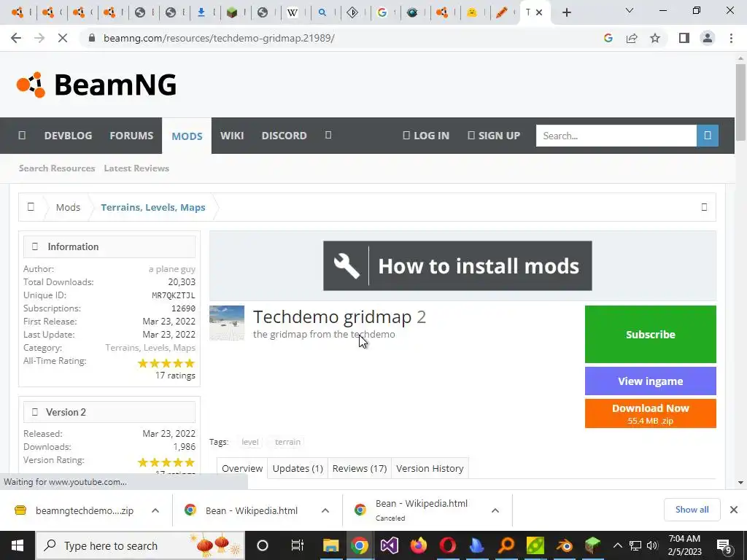Click the breadcrumb home icon before Mods
This screenshot has height=560, width=747.
tap(31, 207)
